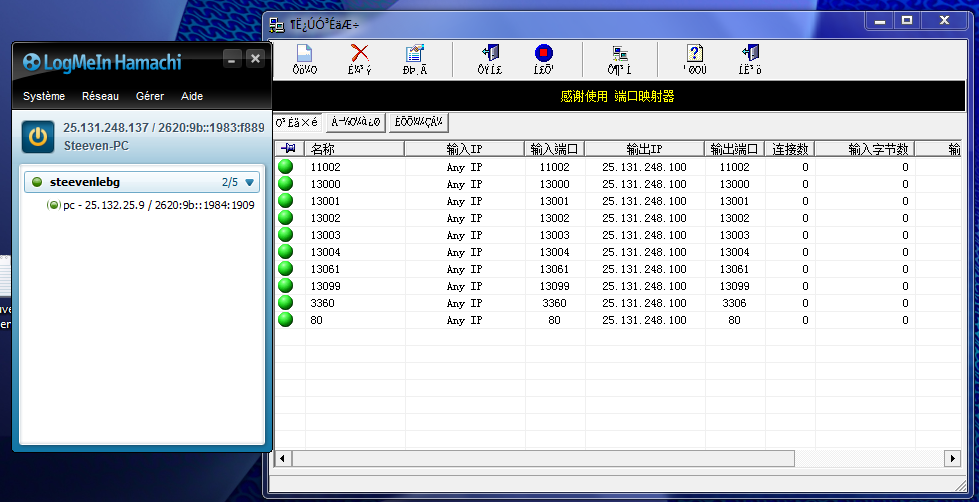Click the Hamachi address 25.131.248.137 text
Viewport: 979px width, 502px height.
[x=106, y=127]
